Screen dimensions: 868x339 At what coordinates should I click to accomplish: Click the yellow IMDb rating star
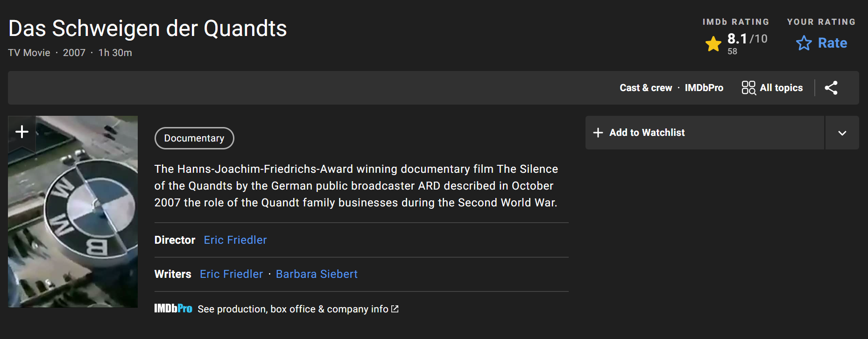(713, 44)
